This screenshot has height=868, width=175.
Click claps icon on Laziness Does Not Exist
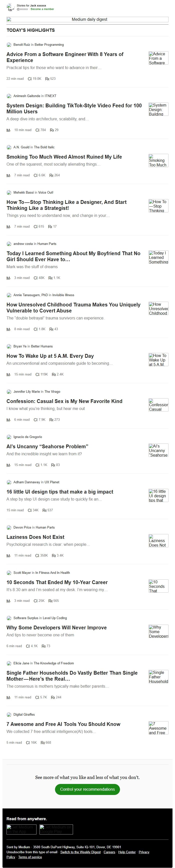click(37, 556)
